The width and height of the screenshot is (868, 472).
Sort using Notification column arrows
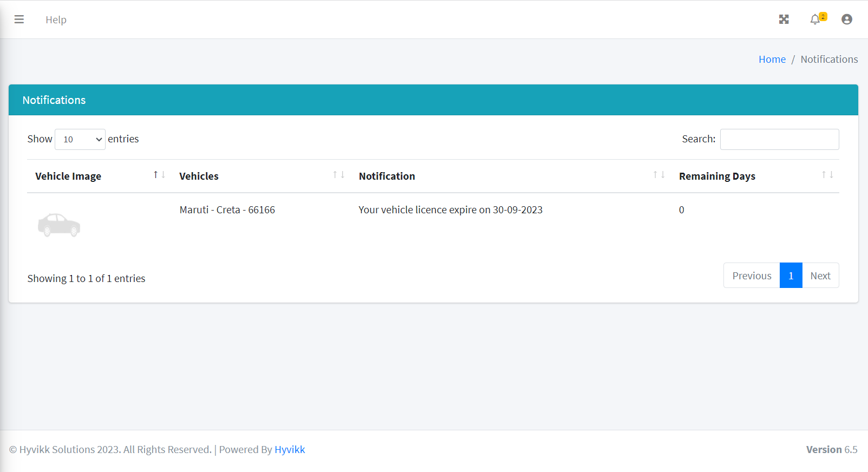tap(658, 175)
